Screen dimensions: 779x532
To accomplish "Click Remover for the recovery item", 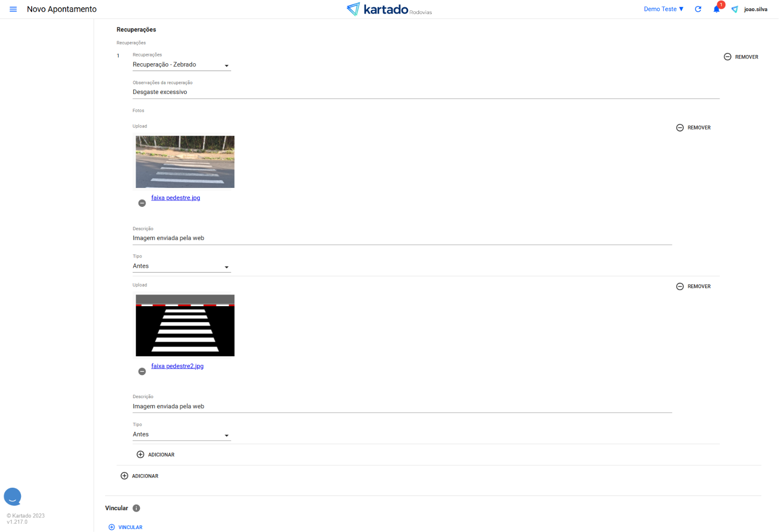I will click(x=741, y=57).
